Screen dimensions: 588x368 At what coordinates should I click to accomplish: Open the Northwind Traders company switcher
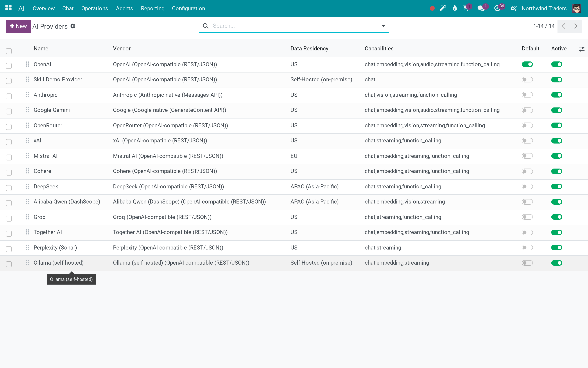(544, 8)
